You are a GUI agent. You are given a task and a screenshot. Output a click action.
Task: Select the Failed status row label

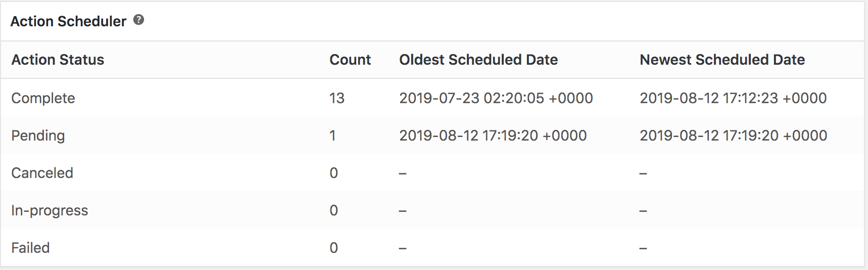pyautogui.click(x=30, y=248)
